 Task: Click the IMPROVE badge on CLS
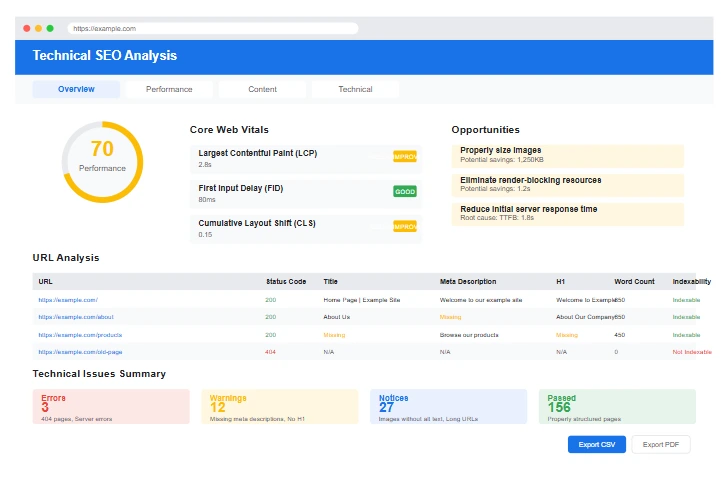pyautogui.click(x=405, y=227)
